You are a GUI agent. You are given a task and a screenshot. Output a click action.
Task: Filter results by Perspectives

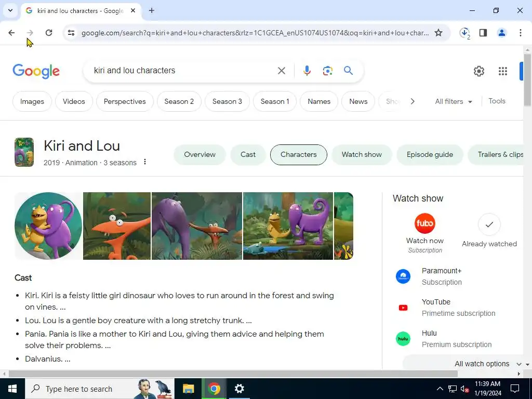pyautogui.click(x=125, y=101)
